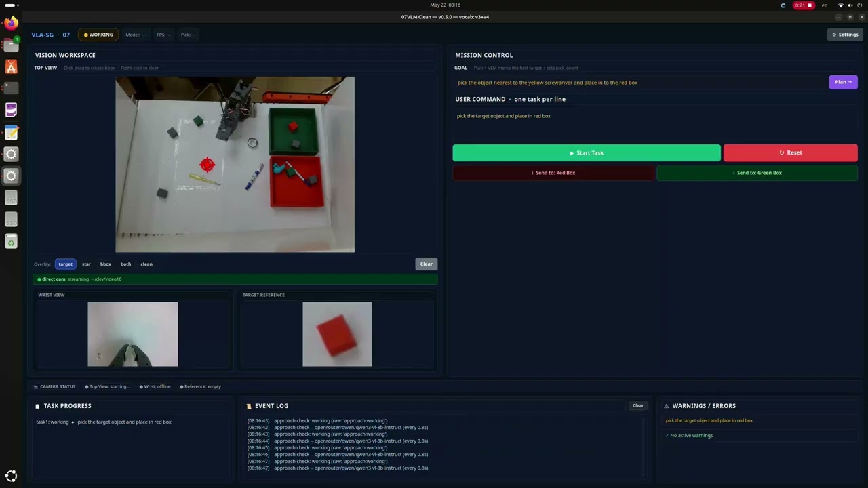Send to Green Box
This screenshot has width=868, height=488.
(x=757, y=173)
